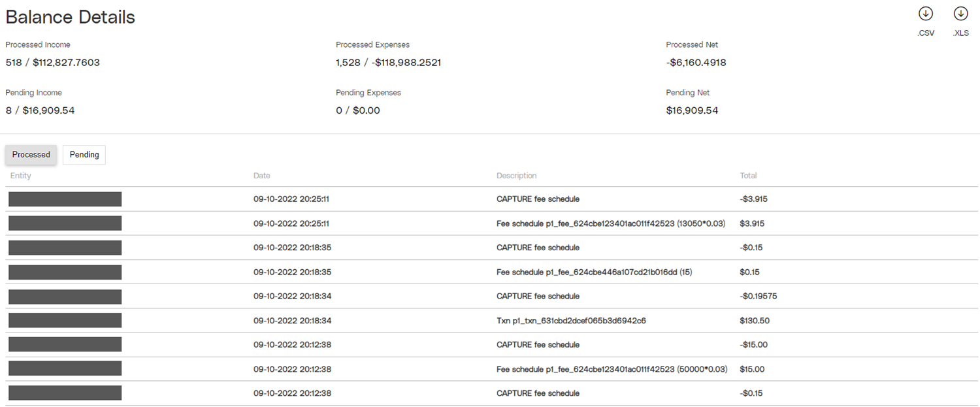980x407 pixels.
Task: Click the total in the (50000*0.03) row
Action: point(752,369)
